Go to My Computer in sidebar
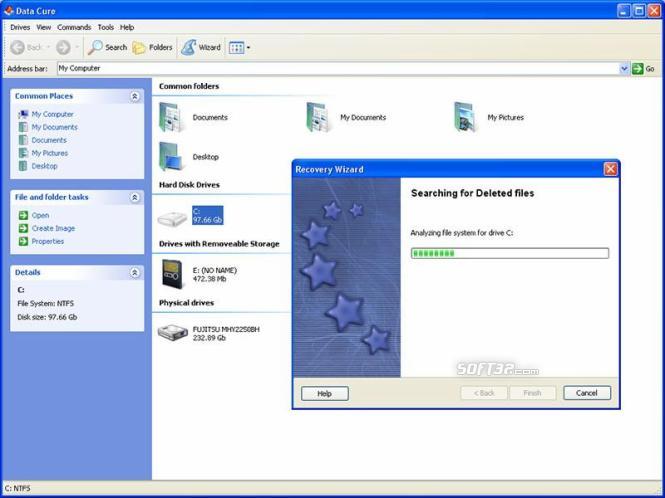Viewport: 665px width, 498px height. point(53,114)
